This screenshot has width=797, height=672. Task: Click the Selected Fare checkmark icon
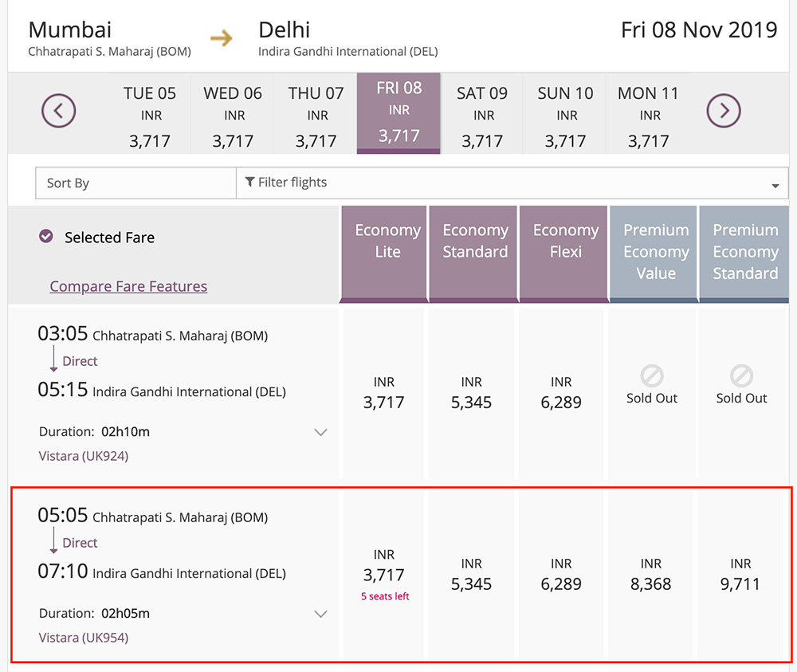tap(46, 237)
